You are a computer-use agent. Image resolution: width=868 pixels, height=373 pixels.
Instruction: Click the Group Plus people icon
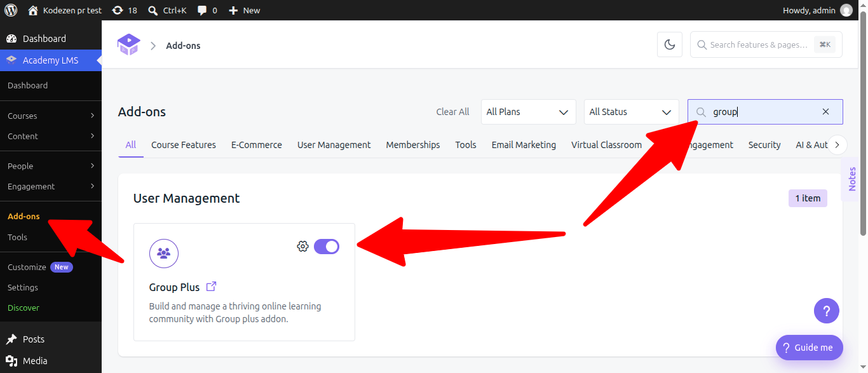click(164, 253)
